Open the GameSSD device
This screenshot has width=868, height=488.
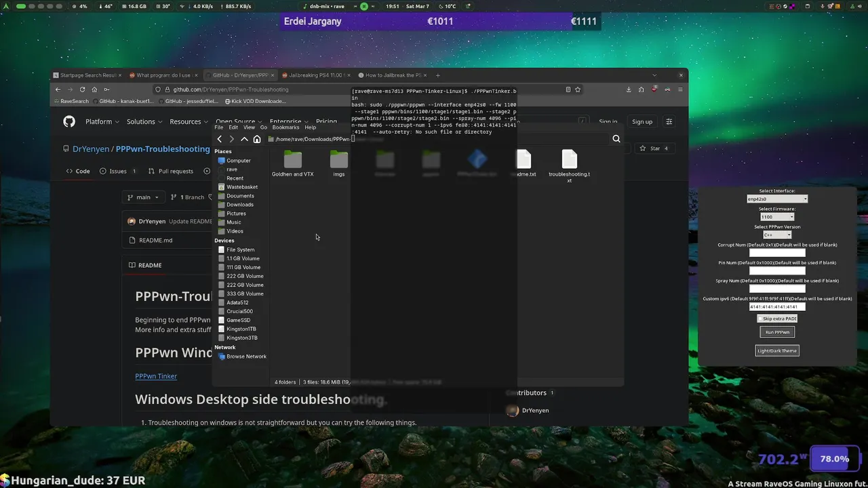point(234,320)
